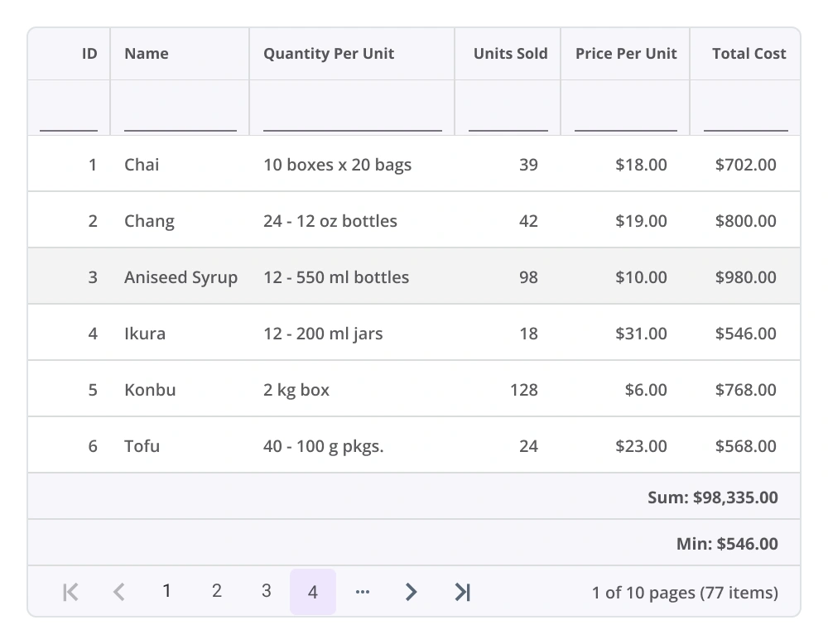Image resolution: width=828 pixels, height=644 pixels.
Task: Go to page 3
Action: pos(266,591)
